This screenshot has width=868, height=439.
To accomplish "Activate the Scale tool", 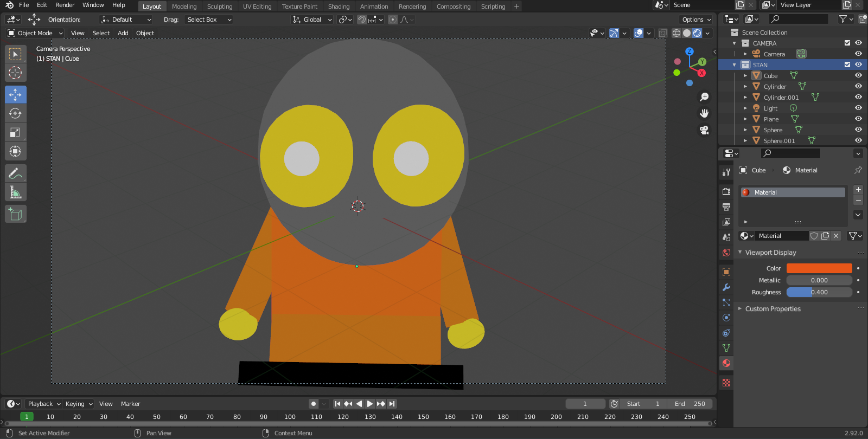I will [15, 133].
